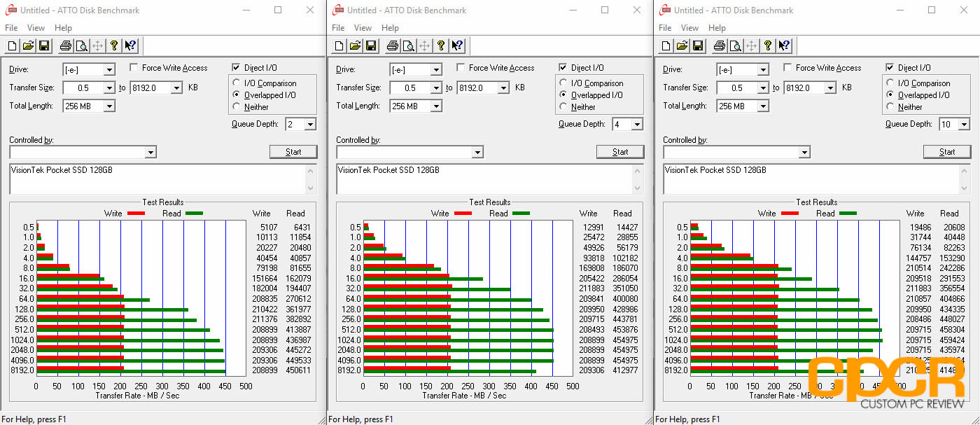Click the Save disk icon in middle window

click(x=370, y=46)
